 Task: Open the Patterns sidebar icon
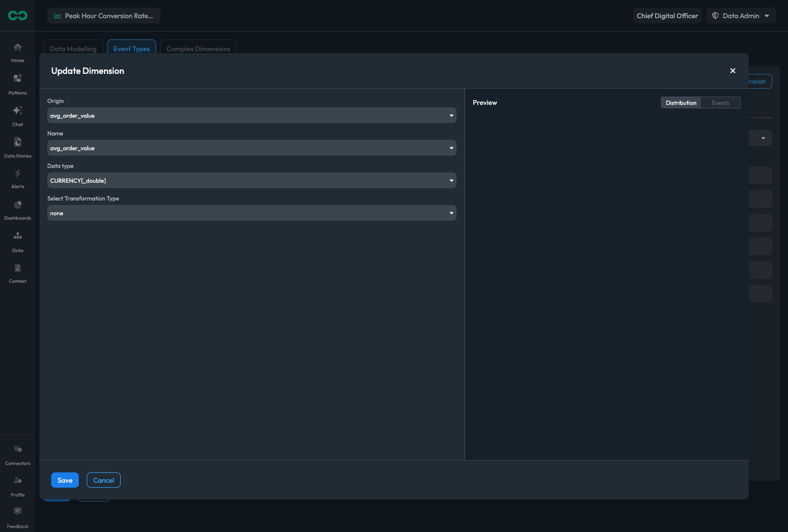tap(18, 78)
